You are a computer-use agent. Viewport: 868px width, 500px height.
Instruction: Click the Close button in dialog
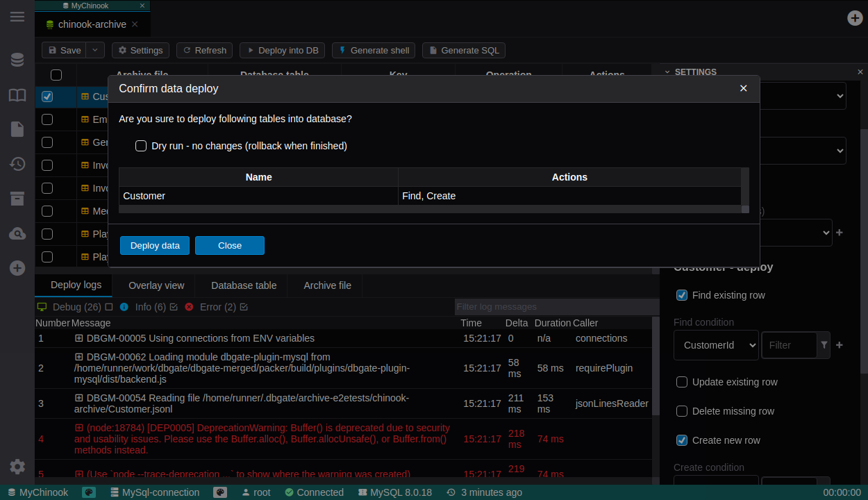pyautogui.click(x=229, y=245)
